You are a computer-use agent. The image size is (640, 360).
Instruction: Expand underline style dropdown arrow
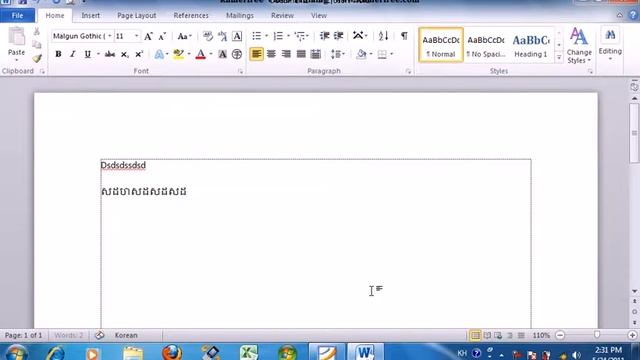(98, 54)
